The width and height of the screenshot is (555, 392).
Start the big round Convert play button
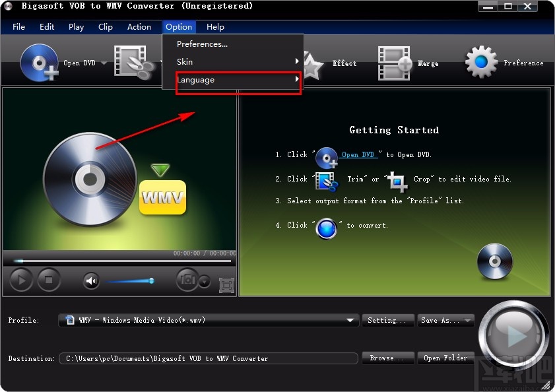coord(514,335)
